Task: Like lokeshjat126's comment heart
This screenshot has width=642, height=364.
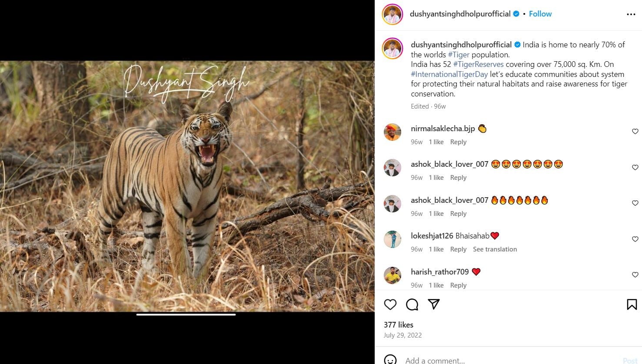Action: tap(635, 239)
